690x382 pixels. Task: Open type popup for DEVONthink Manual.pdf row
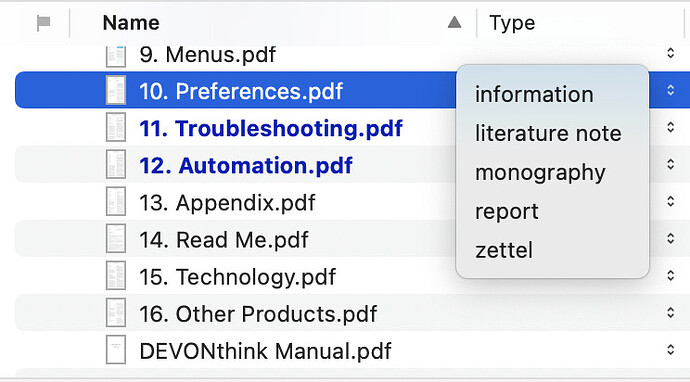670,350
